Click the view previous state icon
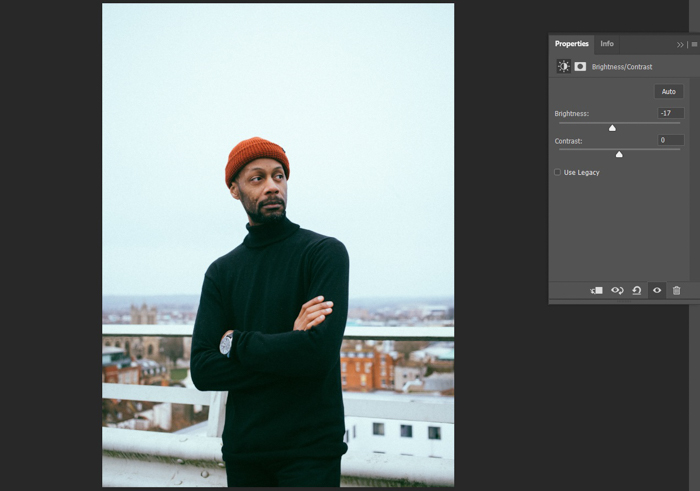The width and height of the screenshot is (700, 491). coord(617,290)
